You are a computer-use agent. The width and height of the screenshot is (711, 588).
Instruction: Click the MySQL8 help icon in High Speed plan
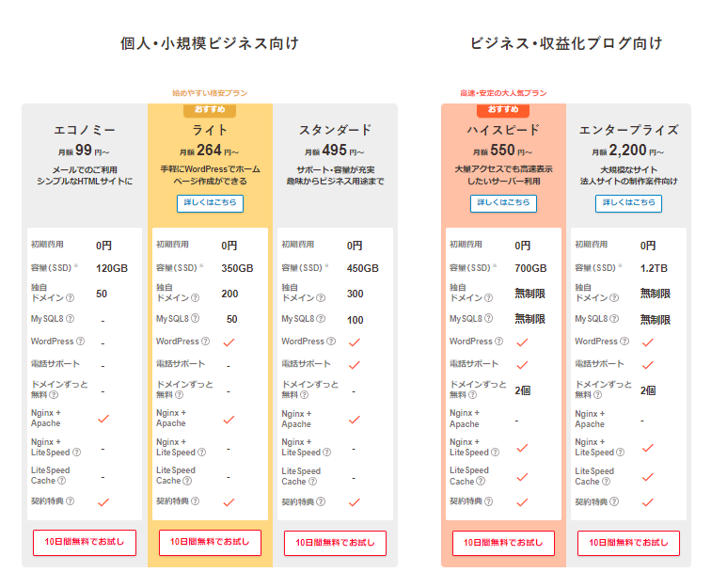point(489,320)
